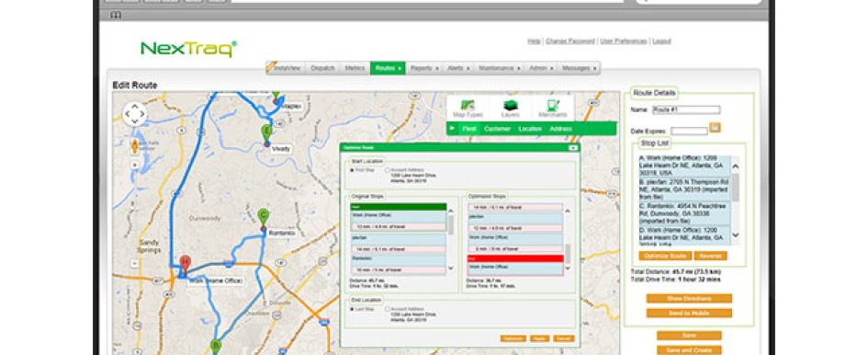Select the Customer tab in green bar
Image resolution: width=868 pixels, height=355 pixels.
pos(497,129)
